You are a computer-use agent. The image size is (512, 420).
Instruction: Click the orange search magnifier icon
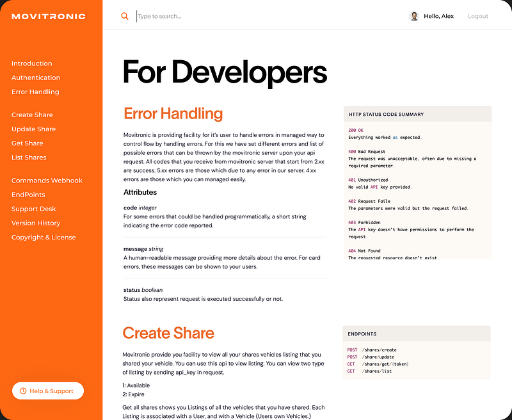[125, 16]
